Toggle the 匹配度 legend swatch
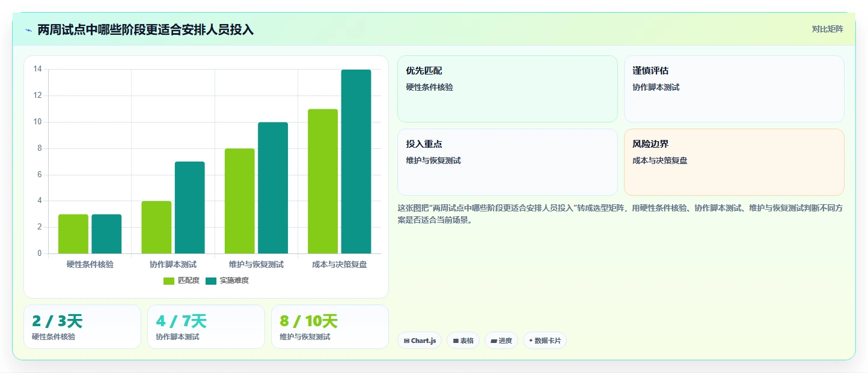This screenshot has height=373, width=868. [169, 281]
